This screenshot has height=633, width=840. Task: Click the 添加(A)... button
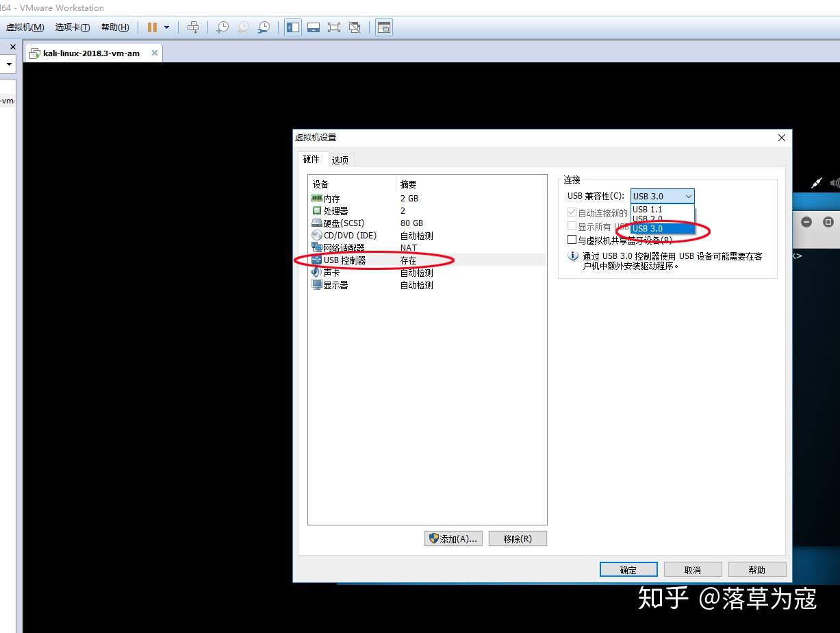(x=453, y=538)
